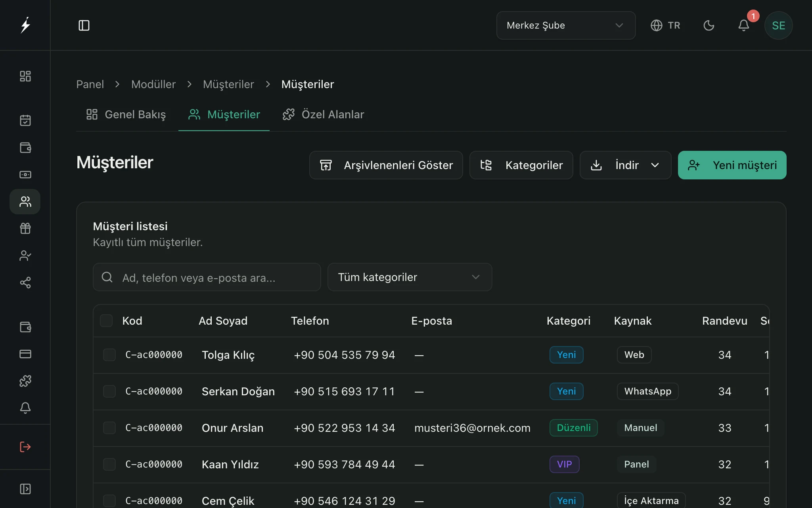Switch theme with the moon icon

[709, 25]
